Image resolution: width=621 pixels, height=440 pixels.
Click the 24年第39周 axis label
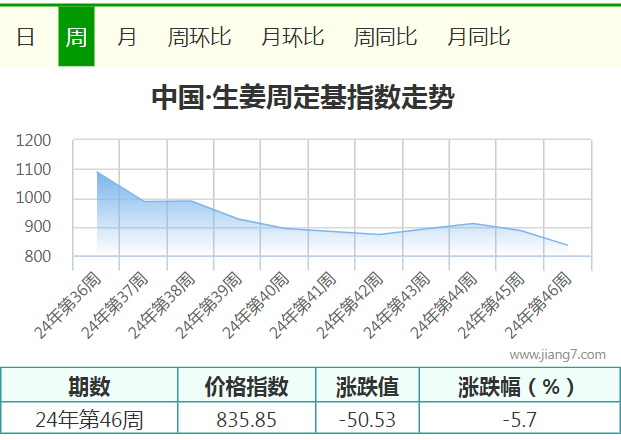[x=209, y=306]
